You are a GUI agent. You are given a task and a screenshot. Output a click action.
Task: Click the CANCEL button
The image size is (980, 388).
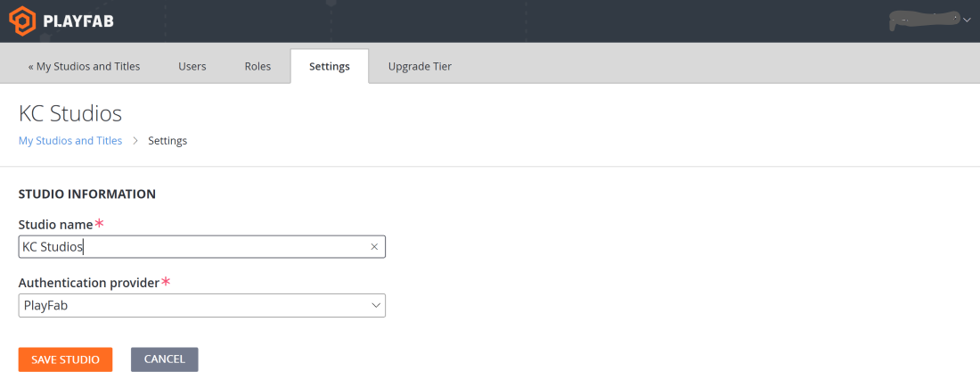[165, 359]
